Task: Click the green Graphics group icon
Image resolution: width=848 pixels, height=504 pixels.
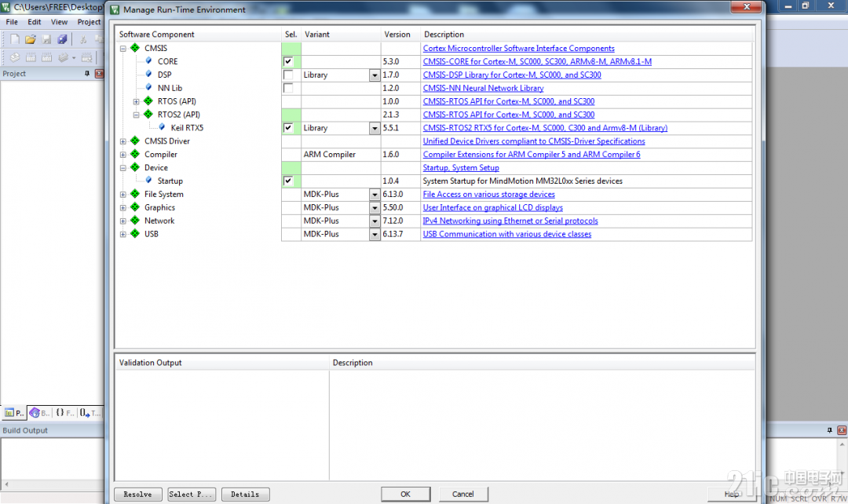Action: [x=135, y=207]
